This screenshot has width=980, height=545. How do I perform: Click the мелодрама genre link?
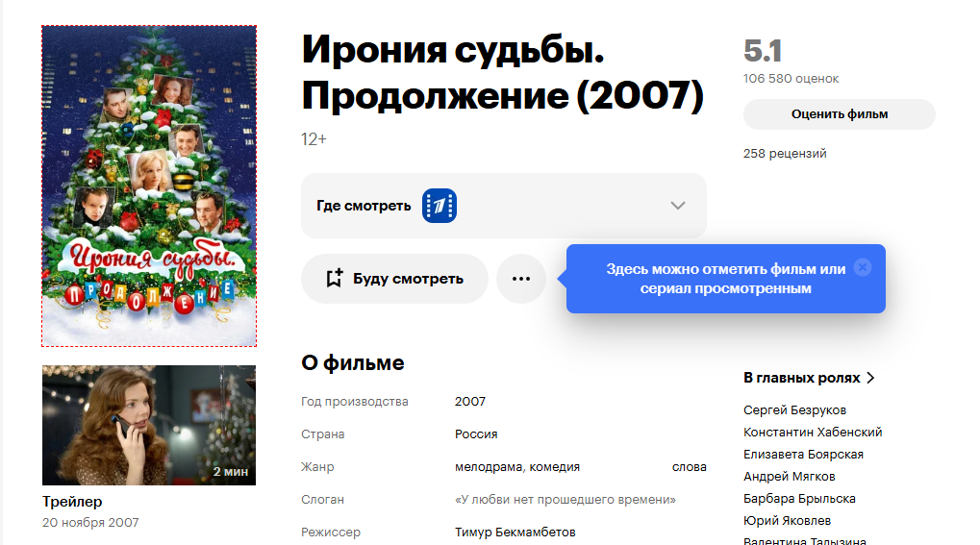pos(489,467)
